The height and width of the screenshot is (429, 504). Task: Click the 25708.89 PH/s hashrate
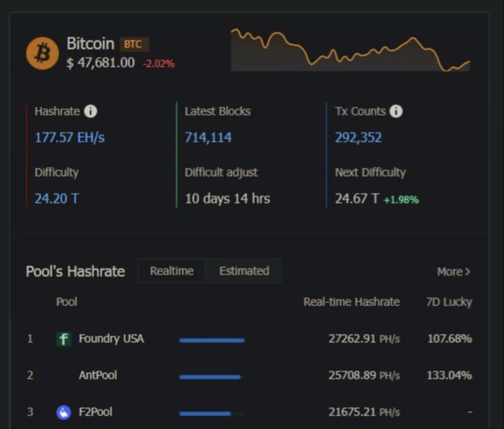pyautogui.click(x=364, y=375)
